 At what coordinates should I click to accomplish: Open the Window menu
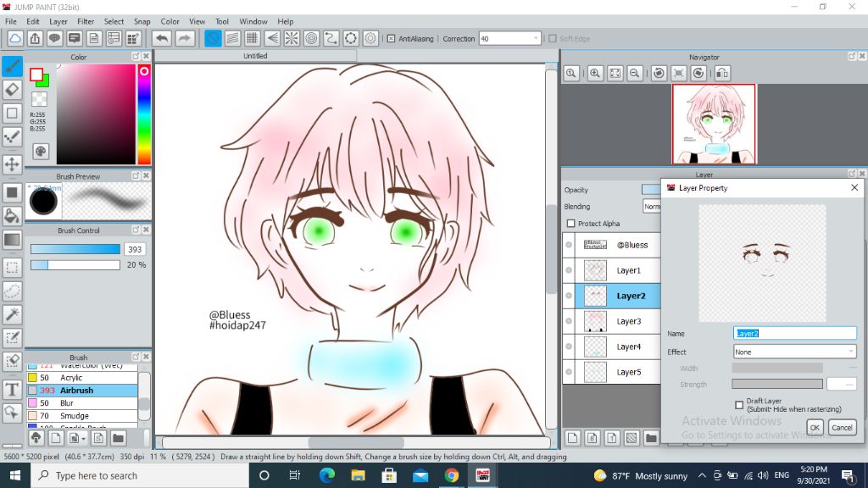point(253,21)
